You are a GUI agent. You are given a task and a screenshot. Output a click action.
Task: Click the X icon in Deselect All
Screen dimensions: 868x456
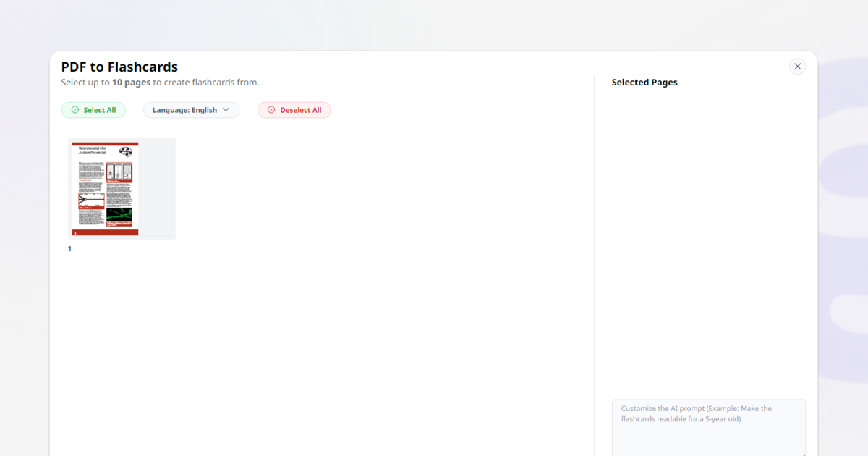[x=271, y=110]
